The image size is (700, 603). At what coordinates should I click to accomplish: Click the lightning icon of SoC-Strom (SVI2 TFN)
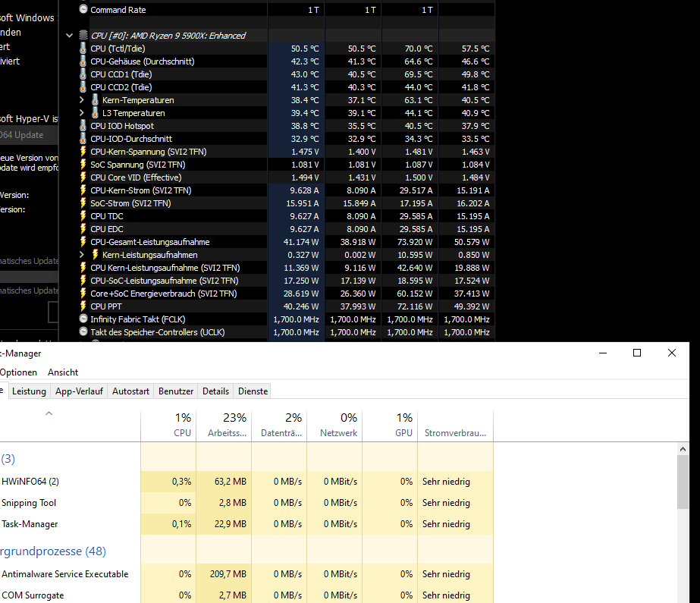(83, 203)
